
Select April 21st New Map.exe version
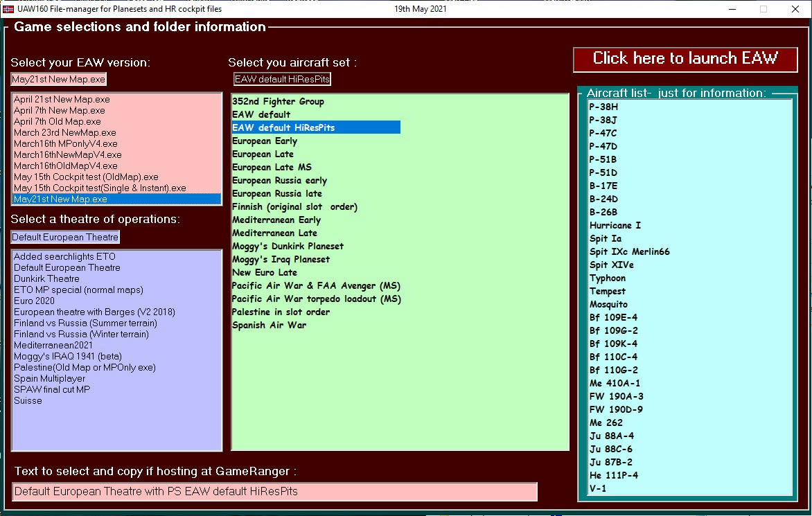(x=62, y=99)
